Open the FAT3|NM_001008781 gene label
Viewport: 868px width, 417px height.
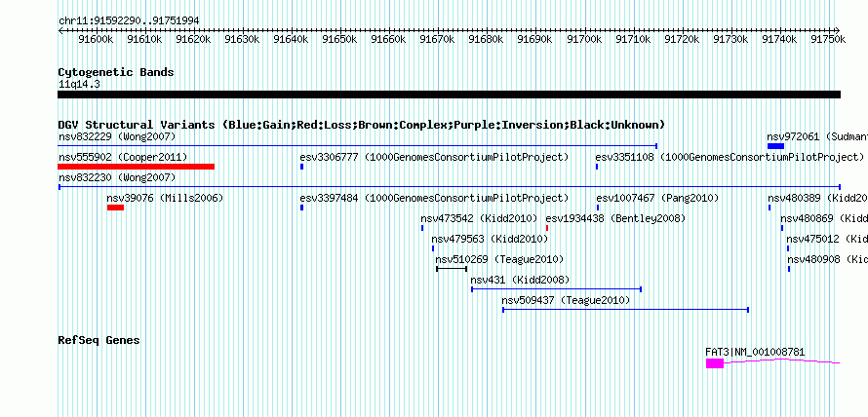pyautogui.click(x=755, y=352)
